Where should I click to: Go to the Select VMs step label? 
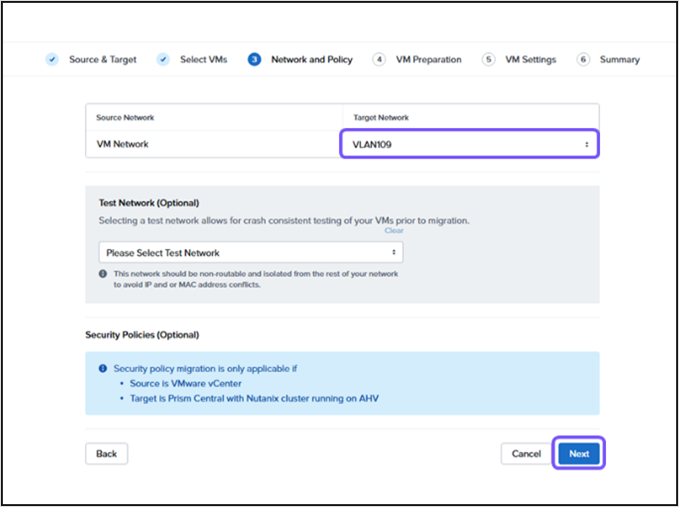(203, 59)
